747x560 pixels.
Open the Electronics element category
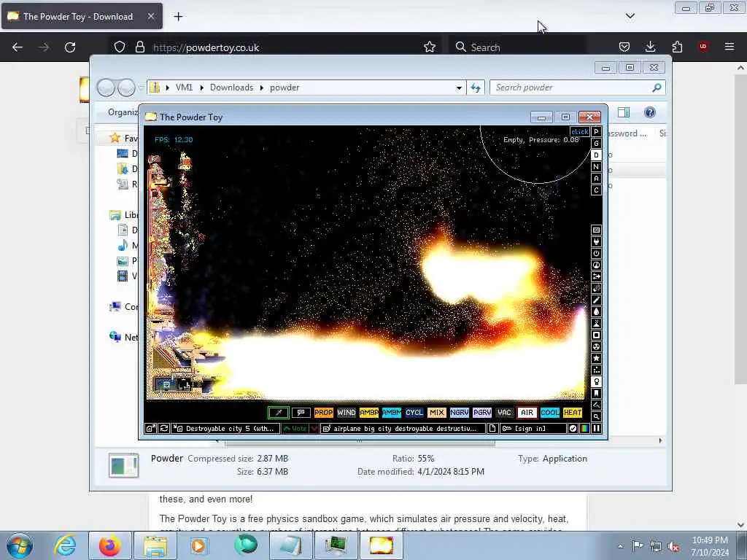596,242
